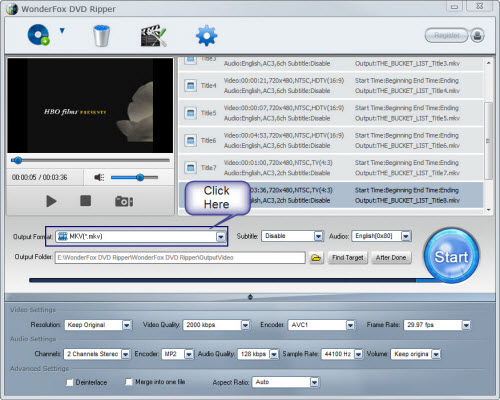Click the MKV format icon in Output Format
This screenshot has height=400, width=500.
pos(62,236)
